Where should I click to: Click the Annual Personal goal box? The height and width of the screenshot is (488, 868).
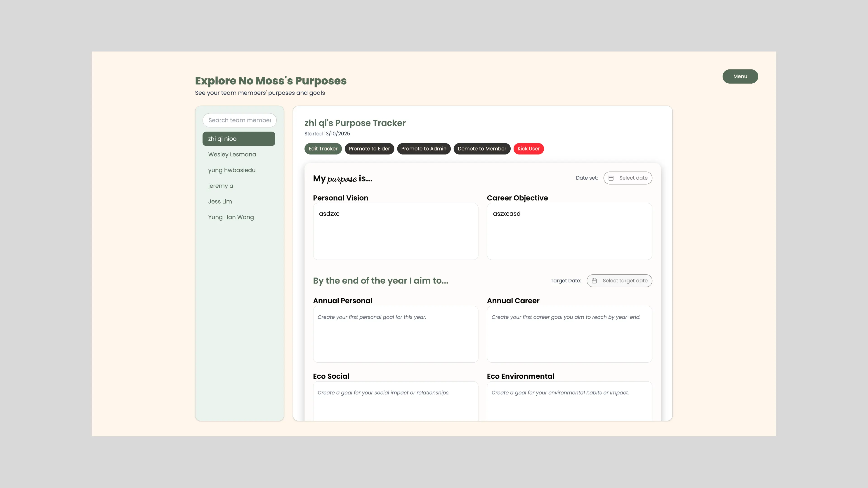tap(395, 334)
